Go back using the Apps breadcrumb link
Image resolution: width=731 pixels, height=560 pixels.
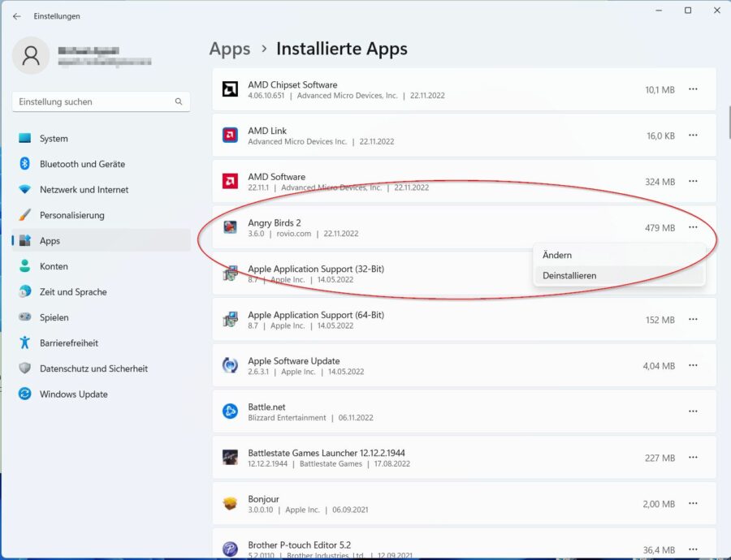(x=229, y=49)
